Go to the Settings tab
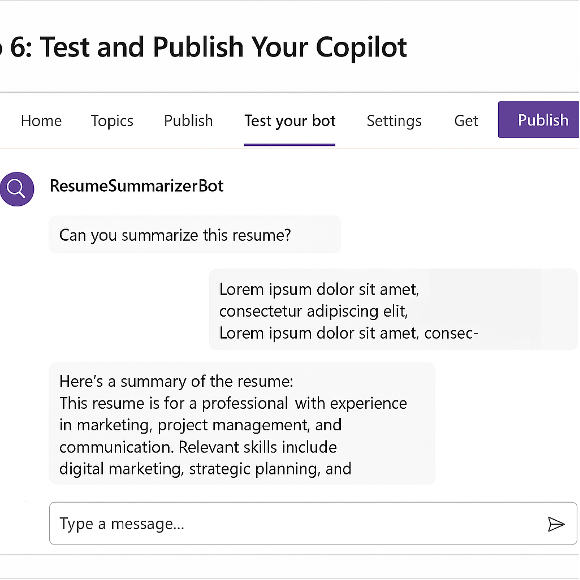Viewport: 580px width, 580px height. click(394, 121)
